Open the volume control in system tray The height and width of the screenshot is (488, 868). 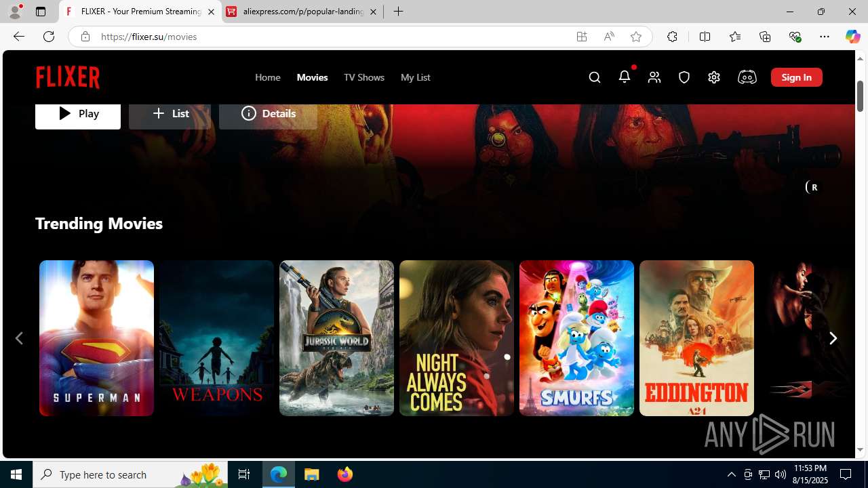pyautogui.click(x=781, y=474)
